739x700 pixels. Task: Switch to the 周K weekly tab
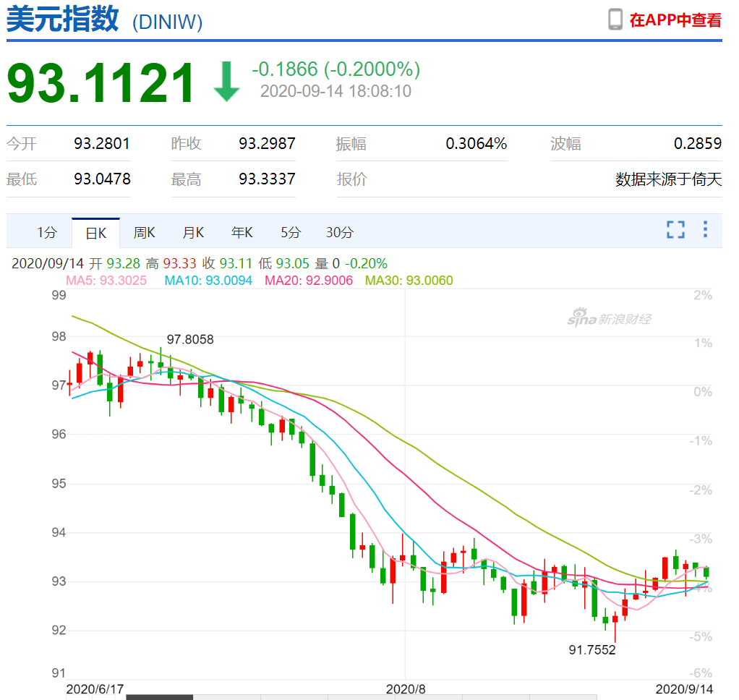(144, 233)
